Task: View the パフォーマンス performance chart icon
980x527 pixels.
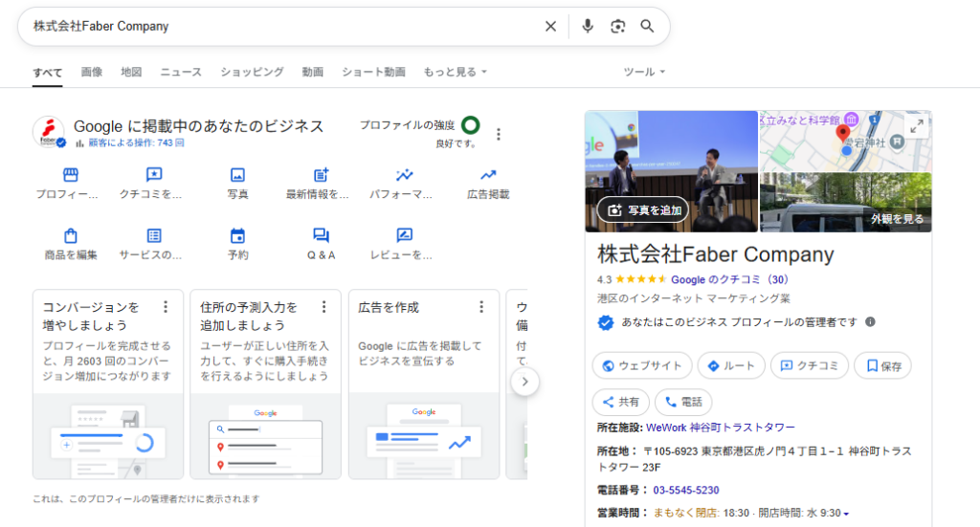Action: point(405,174)
